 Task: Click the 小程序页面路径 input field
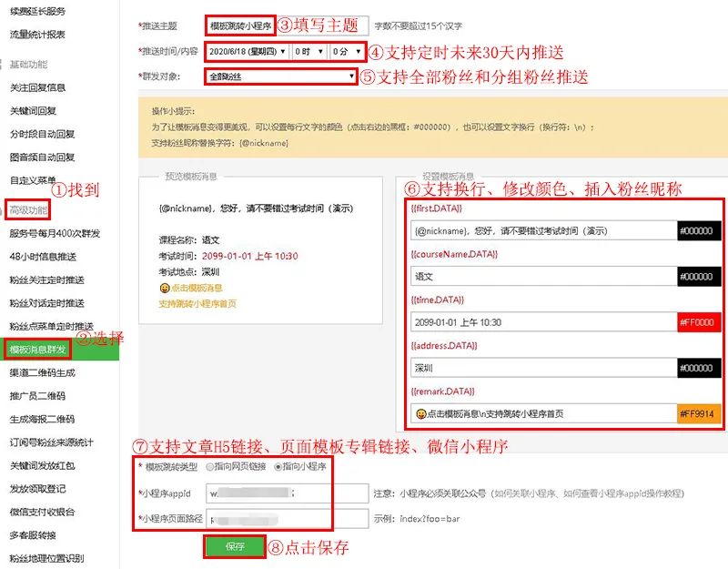(287, 519)
